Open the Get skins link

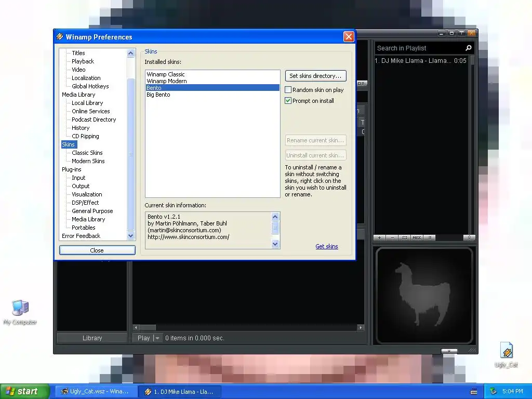click(326, 246)
